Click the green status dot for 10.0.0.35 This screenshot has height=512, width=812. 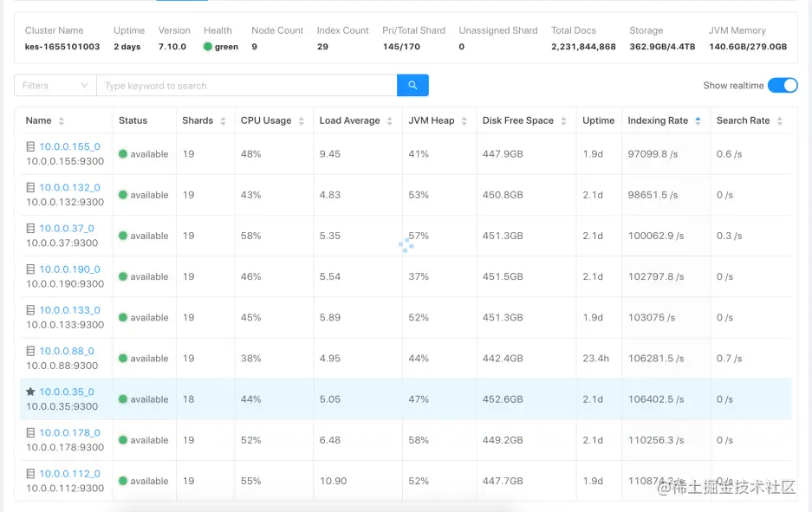pos(123,399)
